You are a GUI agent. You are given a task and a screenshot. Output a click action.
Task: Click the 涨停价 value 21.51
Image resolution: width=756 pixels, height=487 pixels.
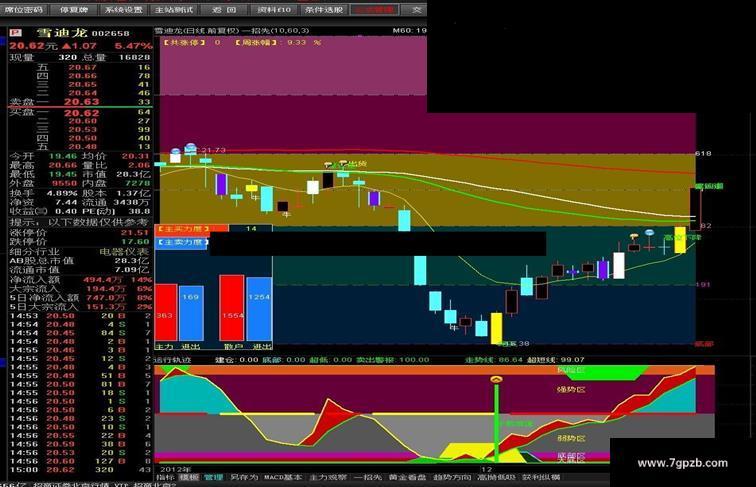pyautogui.click(x=135, y=232)
